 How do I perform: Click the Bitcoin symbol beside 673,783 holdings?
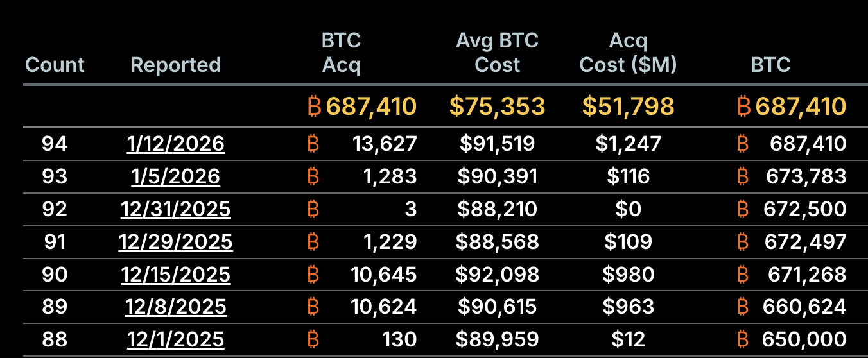click(x=743, y=176)
